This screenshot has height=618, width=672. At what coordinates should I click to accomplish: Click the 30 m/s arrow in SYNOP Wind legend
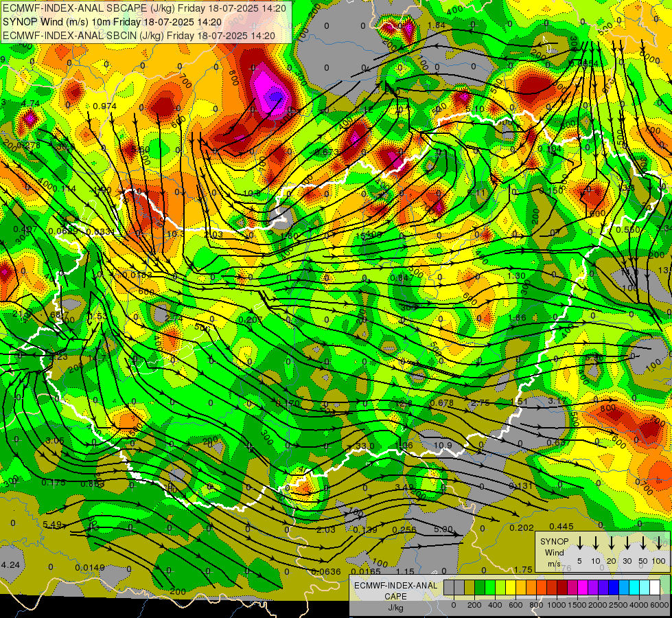[x=627, y=542]
